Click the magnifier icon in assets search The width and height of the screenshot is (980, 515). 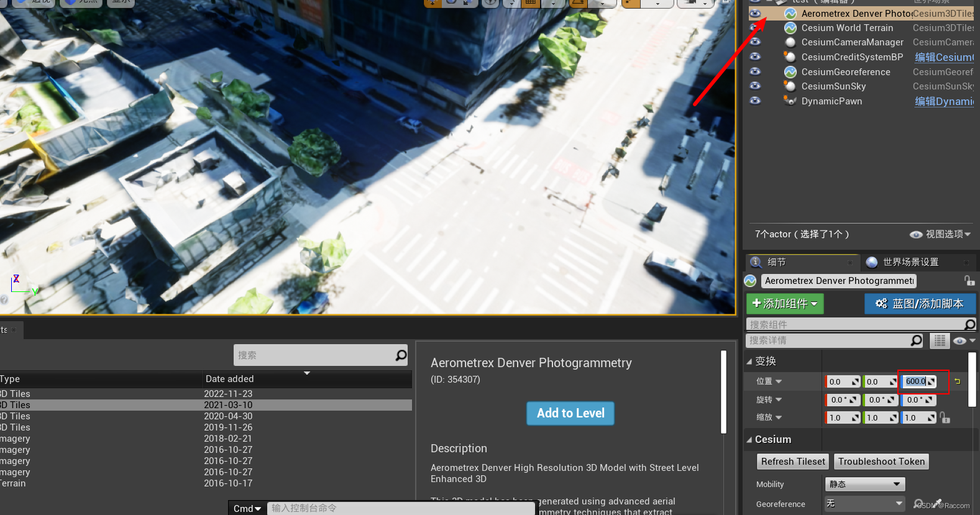click(401, 355)
